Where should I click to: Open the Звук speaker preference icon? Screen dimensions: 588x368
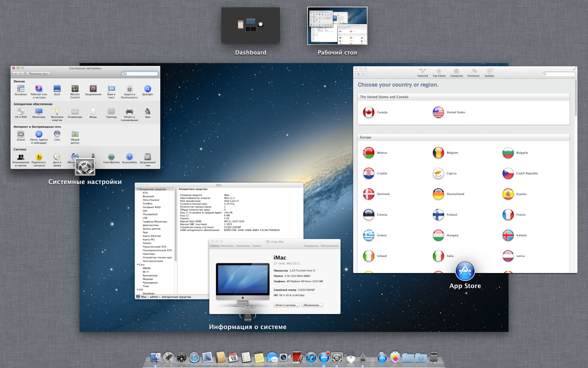pos(147,113)
